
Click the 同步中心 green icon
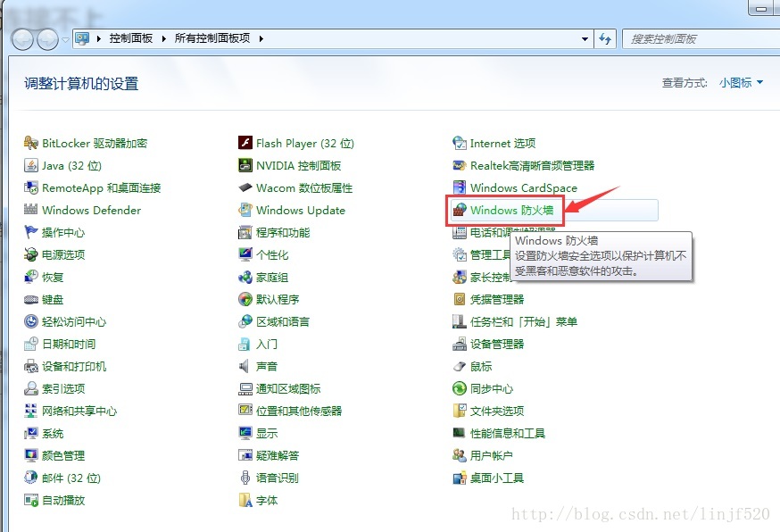point(459,388)
